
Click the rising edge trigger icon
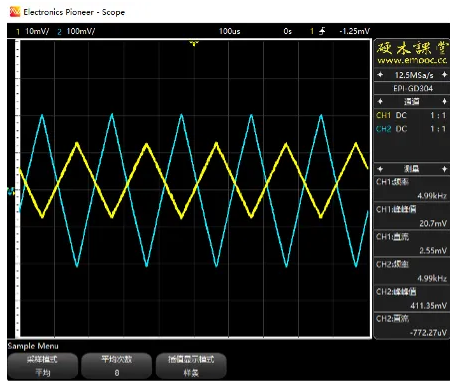pyautogui.click(x=322, y=31)
